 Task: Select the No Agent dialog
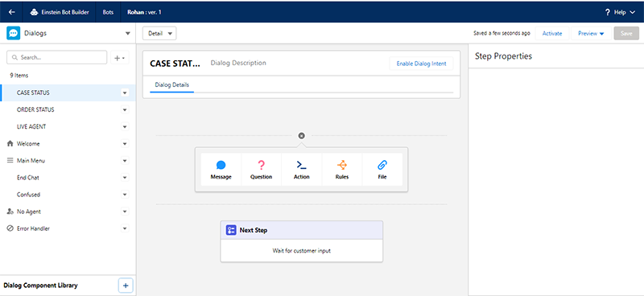[x=68, y=212]
